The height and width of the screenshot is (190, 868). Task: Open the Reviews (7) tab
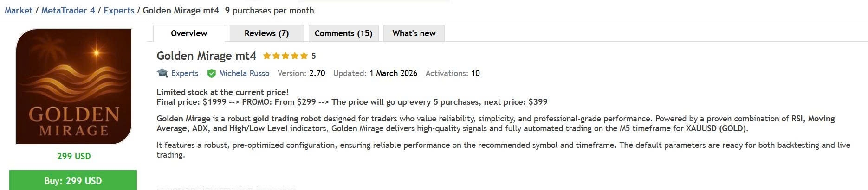(x=266, y=33)
